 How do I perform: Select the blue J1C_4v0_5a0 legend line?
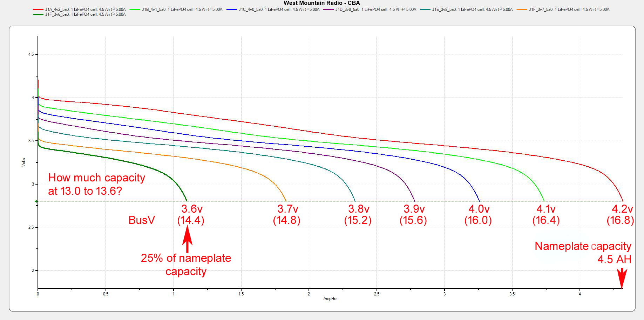pyautogui.click(x=232, y=9)
